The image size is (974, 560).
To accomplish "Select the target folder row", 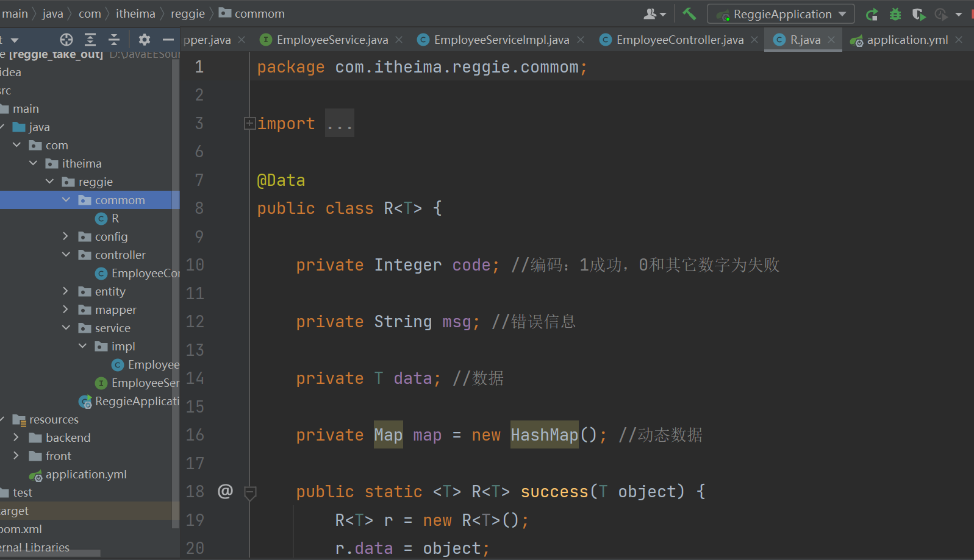I will (x=90, y=511).
